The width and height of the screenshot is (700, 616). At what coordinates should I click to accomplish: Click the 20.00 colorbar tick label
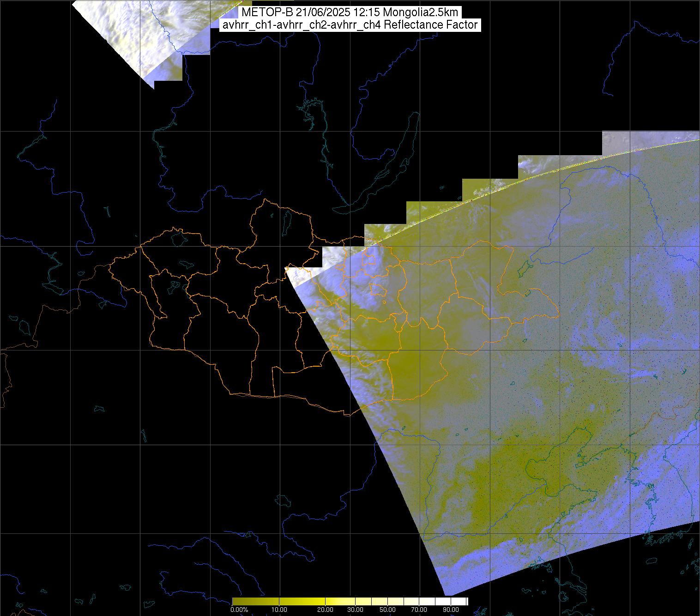[326, 610]
